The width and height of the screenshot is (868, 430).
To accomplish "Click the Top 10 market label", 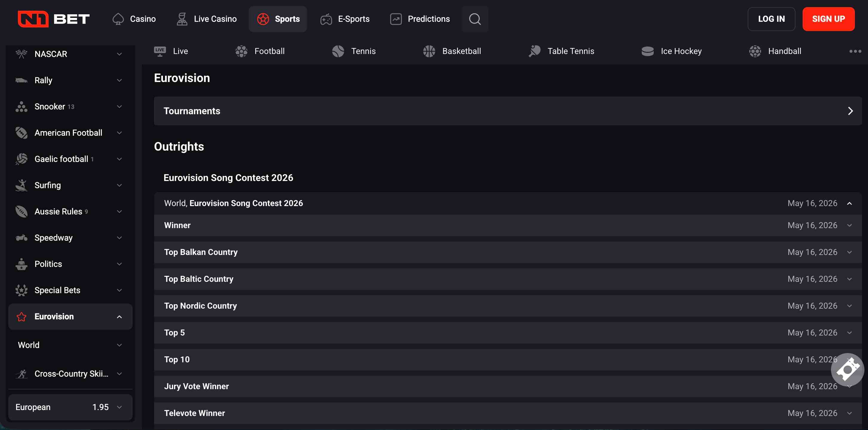I will [x=177, y=360].
